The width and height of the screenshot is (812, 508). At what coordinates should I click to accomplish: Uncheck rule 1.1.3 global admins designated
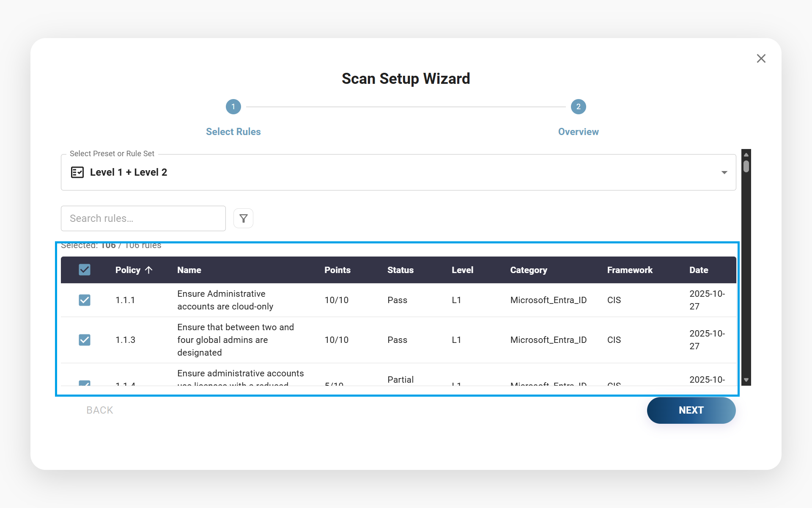(85, 340)
